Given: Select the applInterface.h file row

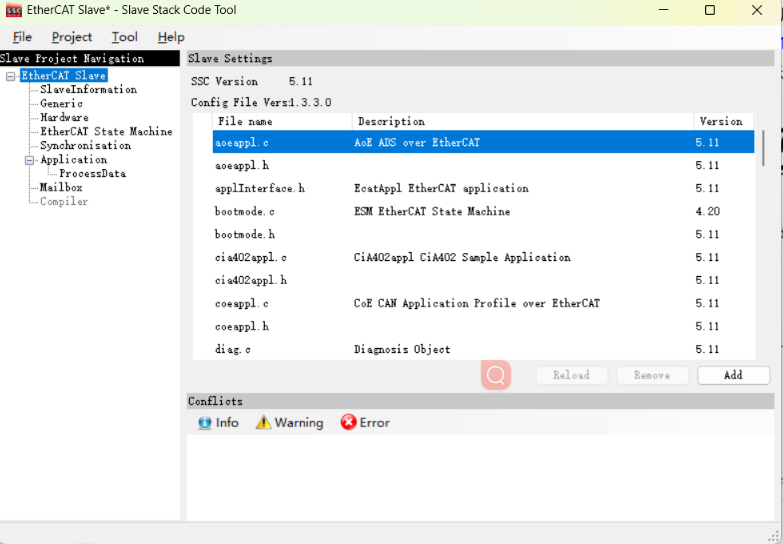Looking at the screenshot, I should [x=483, y=188].
